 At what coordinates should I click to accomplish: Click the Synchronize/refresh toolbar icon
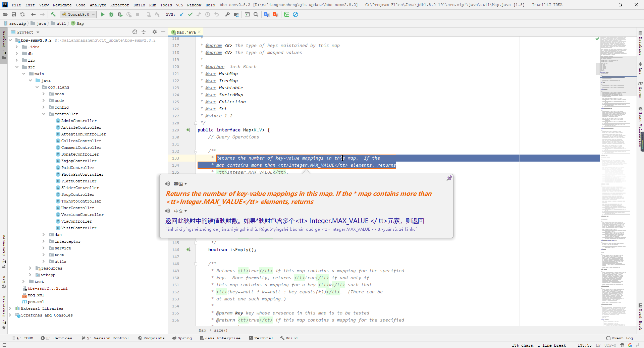(x=22, y=14)
